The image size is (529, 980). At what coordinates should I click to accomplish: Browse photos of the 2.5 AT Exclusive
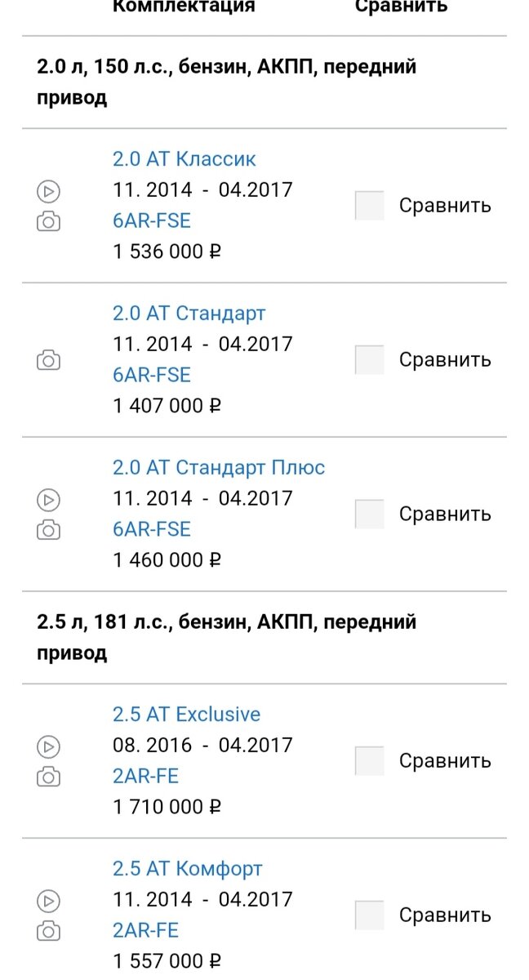(x=48, y=776)
